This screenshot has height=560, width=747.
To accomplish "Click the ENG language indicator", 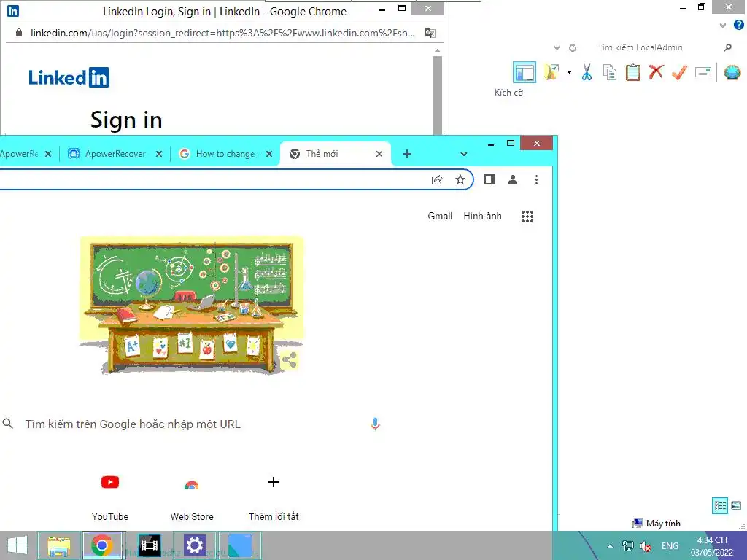I will click(x=670, y=546).
